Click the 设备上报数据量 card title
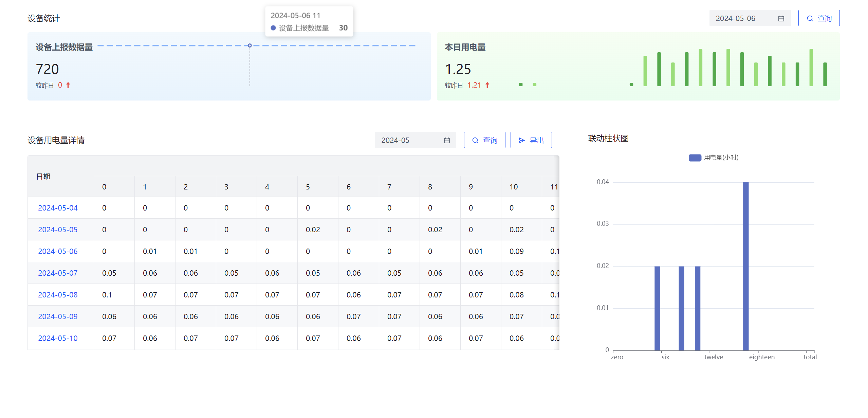868x418 pixels. 64,47
